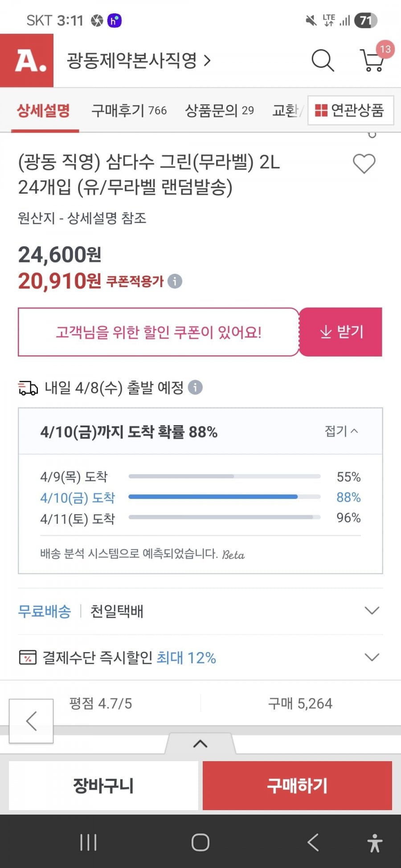
Task: Select the 4/10(금) 도착 probability bar
Action: (224, 497)
